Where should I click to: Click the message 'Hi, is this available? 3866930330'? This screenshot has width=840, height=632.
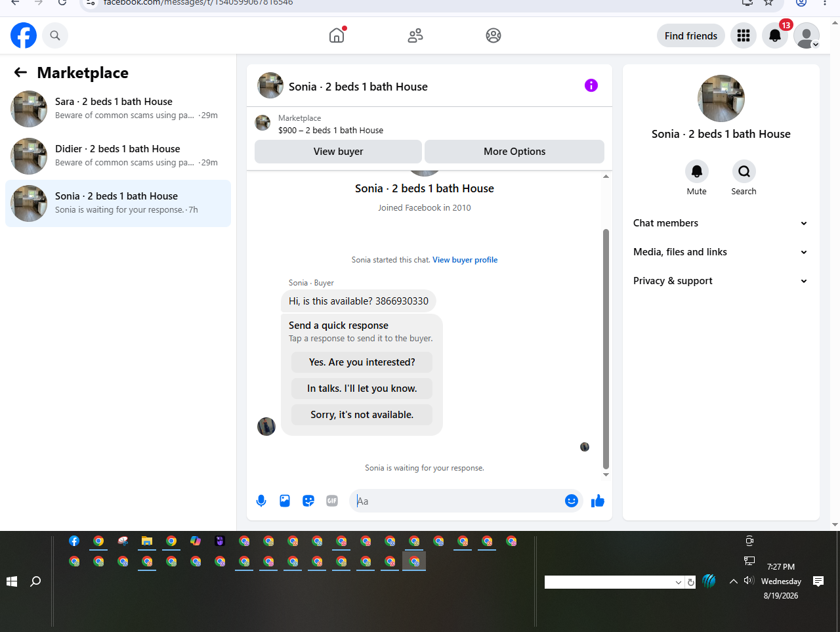358,301
